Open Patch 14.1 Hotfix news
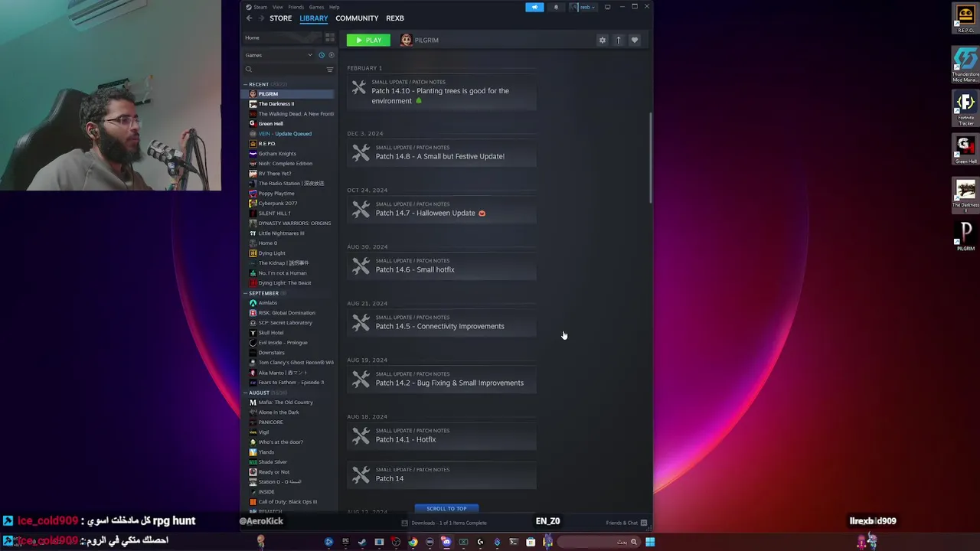Image resolution: width=980 pixels, height=551 pixels. pos(442,435)
